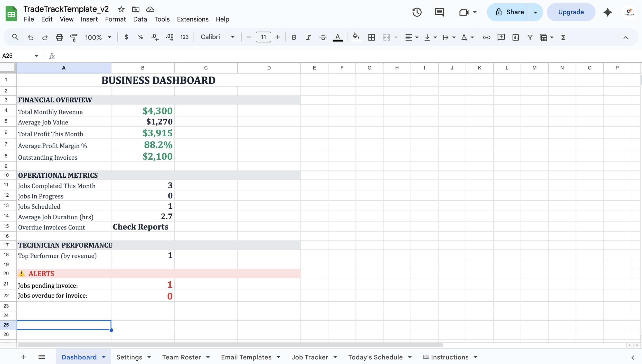642x364 pixels.
Task: Star the TradeTrackTemplate_v2 document
Action: point(121,9)
